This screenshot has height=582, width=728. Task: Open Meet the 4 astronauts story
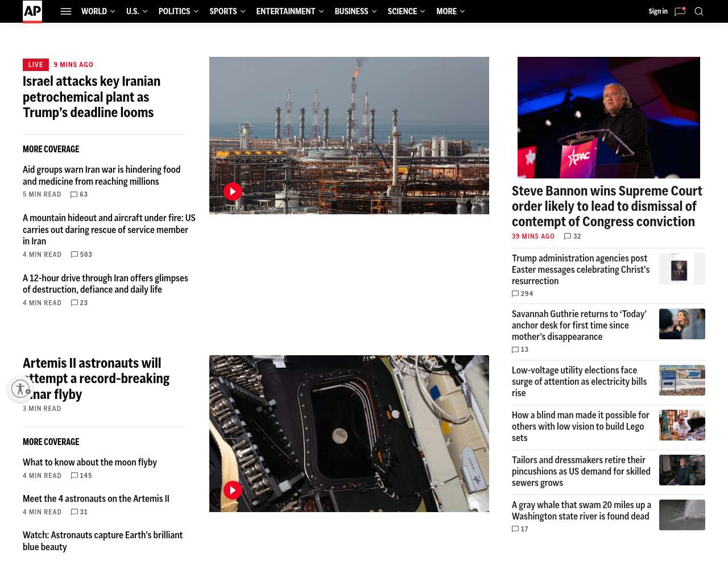click(x=96, y=499)
